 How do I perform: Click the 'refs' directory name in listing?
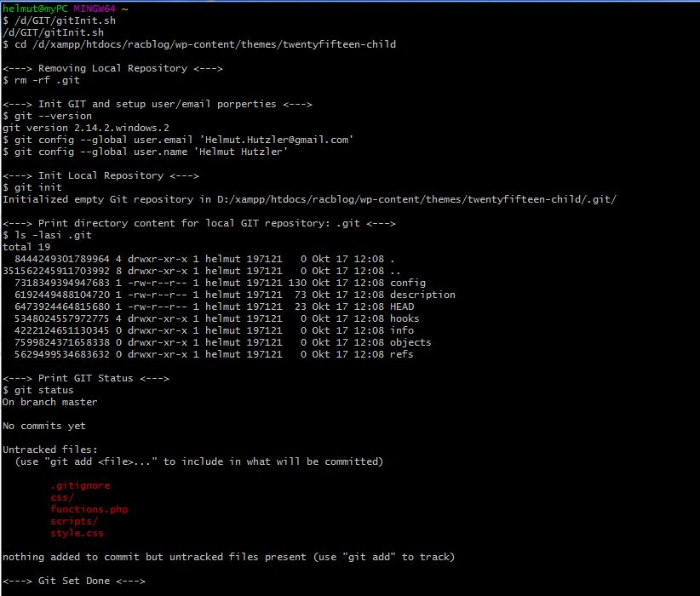pyautogui.click(x=402, y=354)
